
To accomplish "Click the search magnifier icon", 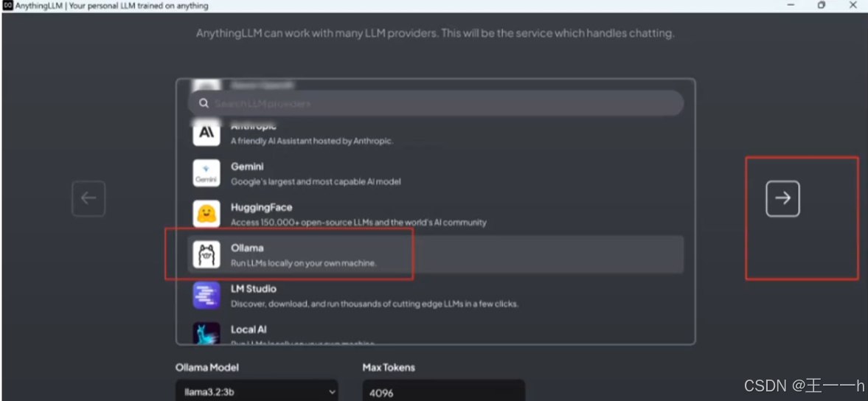I will click(x=204, y=103).
